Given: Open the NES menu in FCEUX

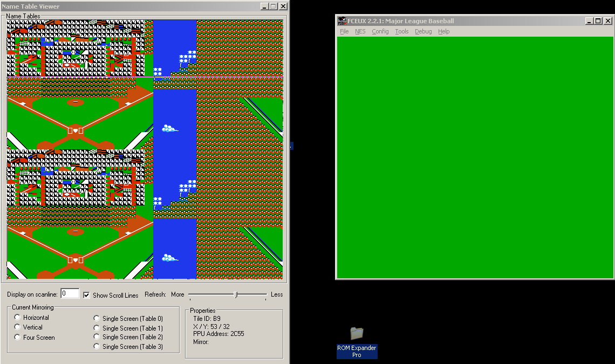Looking at the screenshot, I should (360, 31).
